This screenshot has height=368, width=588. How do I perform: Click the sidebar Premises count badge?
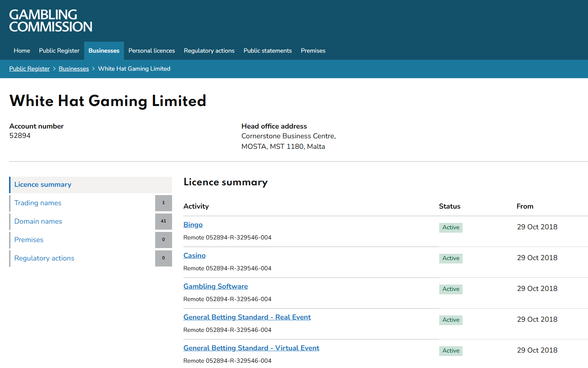tap(163, 240)
